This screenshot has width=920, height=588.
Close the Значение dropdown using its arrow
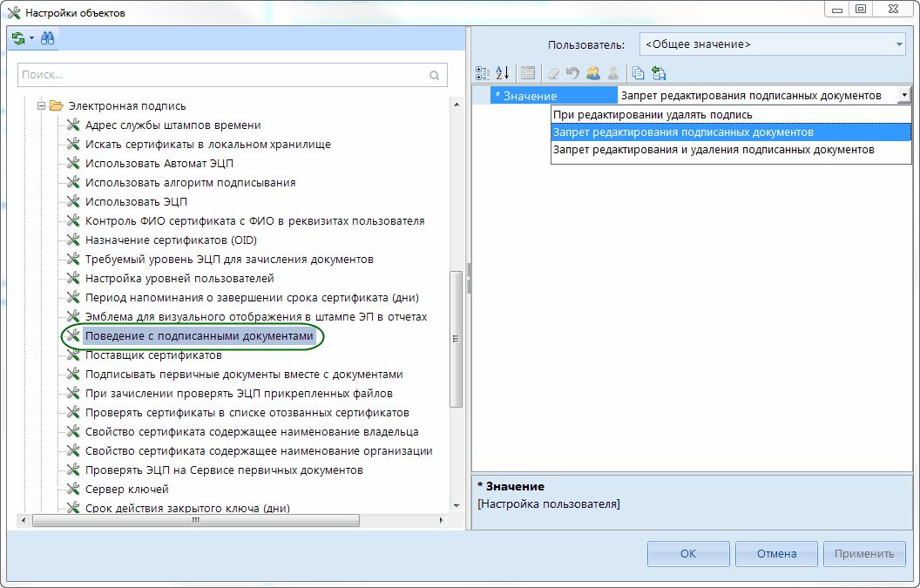(x=904, y=96)
